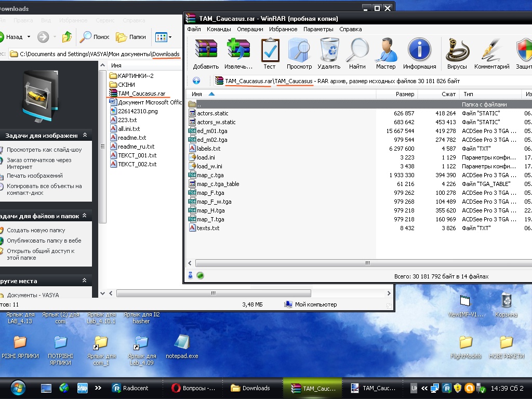Open the Операции menu in WinRAR

pyautogui.click(x=250, y=29)
